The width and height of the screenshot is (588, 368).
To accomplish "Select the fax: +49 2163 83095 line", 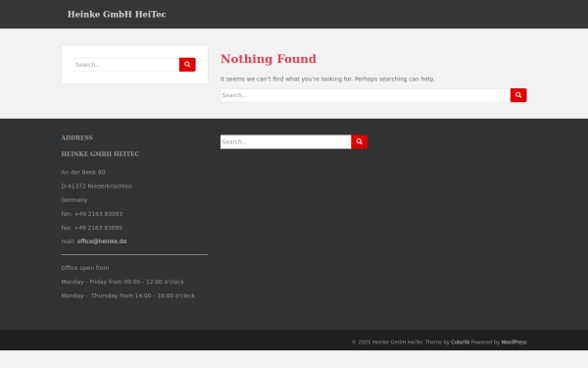I will 92,228.
